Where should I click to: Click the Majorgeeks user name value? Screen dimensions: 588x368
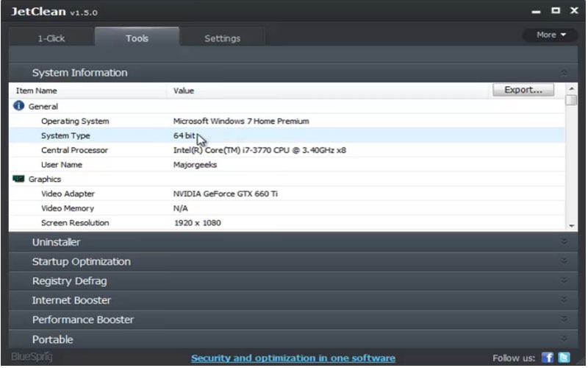[x=195, y=165]
